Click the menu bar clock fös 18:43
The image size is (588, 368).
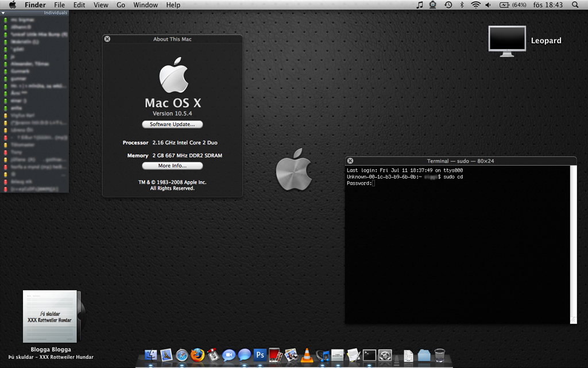coord(548,5)
